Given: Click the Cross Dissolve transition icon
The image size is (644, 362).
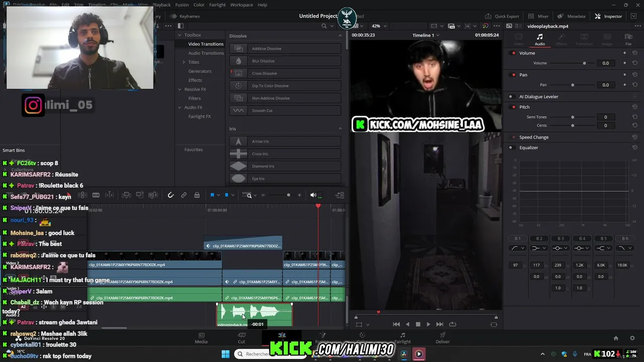Looking at the screenshot, I should click(238, 73).
